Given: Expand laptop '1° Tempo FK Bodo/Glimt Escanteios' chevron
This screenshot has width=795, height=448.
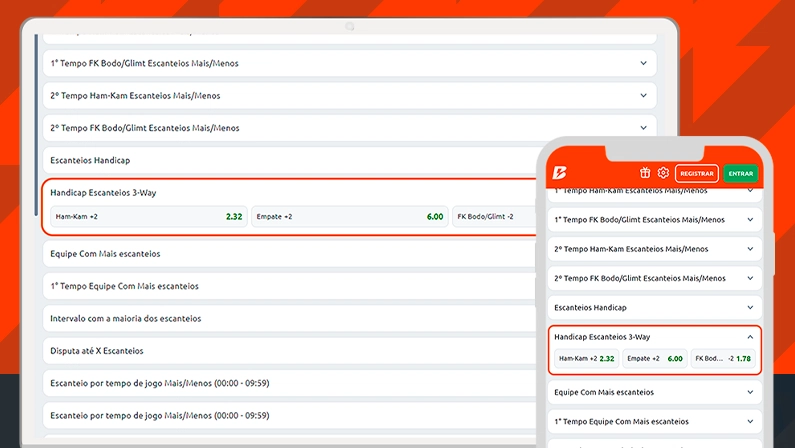Looking at the screenshot, I should [x=643, y=63].
